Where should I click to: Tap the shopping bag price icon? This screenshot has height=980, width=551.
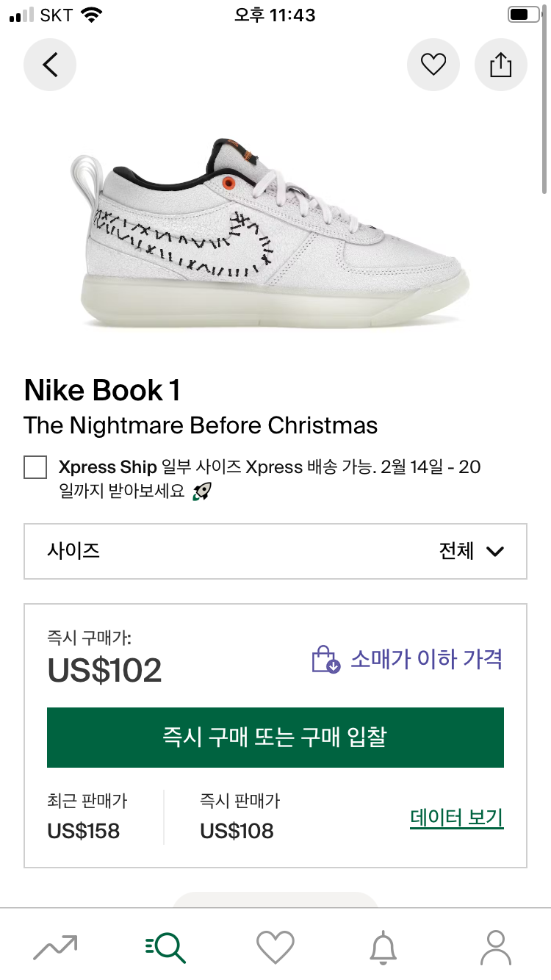coord(325,659)
